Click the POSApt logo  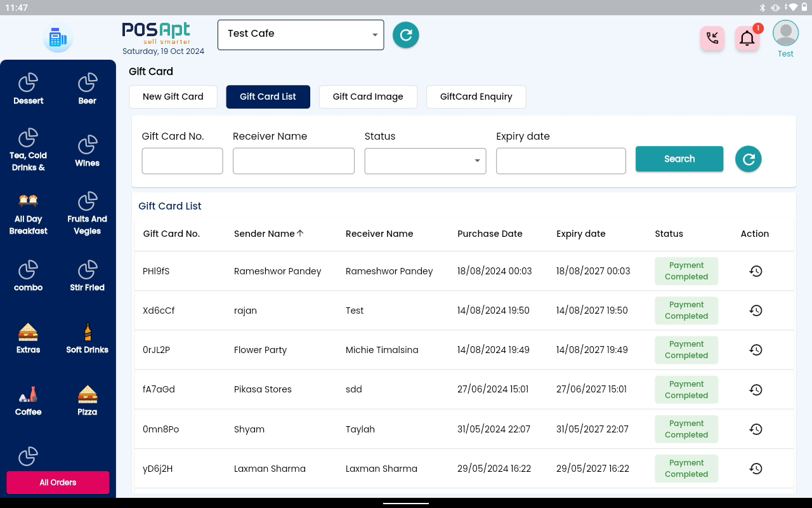coord(157,33)
